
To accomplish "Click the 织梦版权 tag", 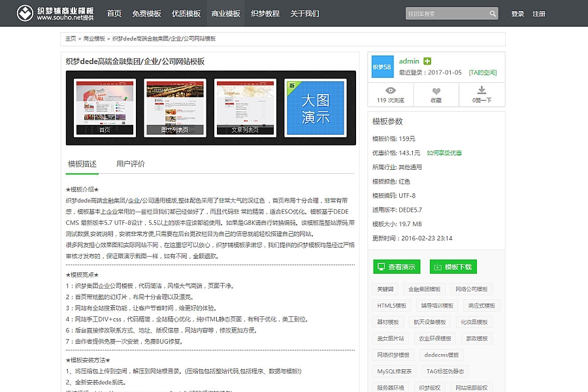I will pyautogui.click(x=430, y=388).
